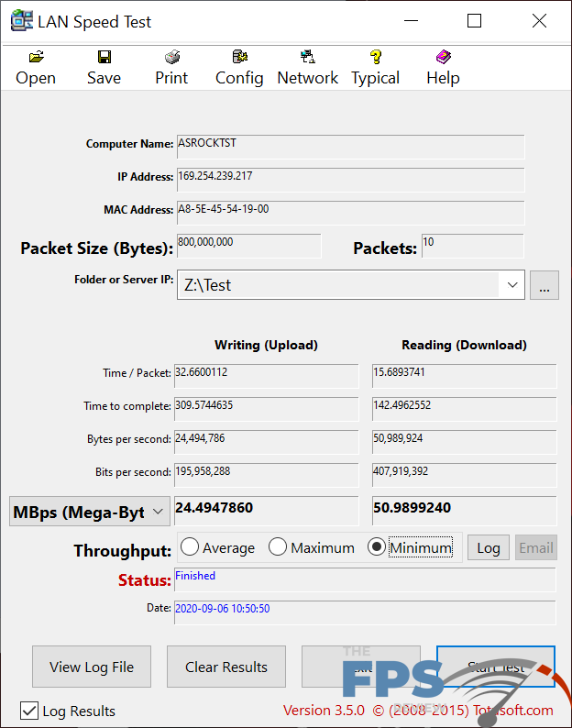
Task: Click the date value 2020-09-06 10:50:50
Action: coord(223,608)
